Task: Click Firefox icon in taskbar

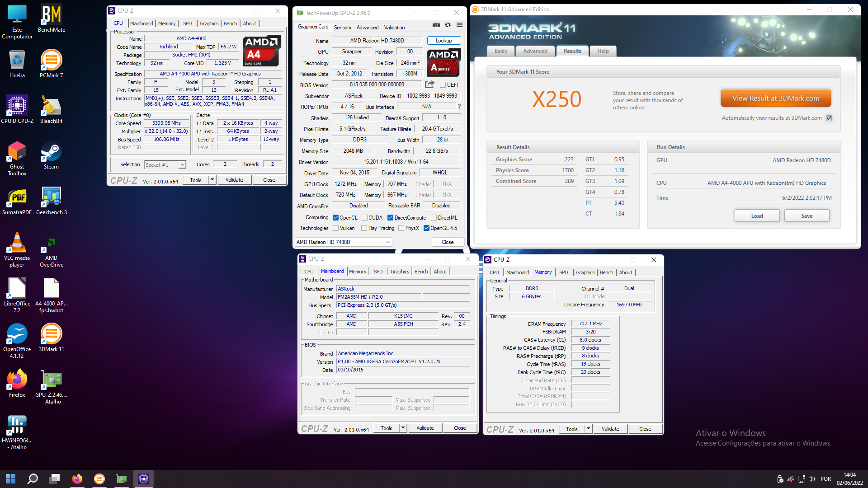Action: tap(77, 479)
